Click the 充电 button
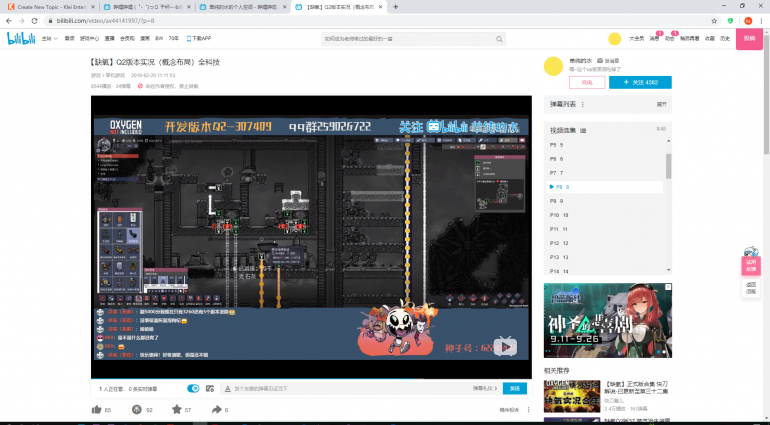This screenshot has width=770, height=425. 587,83
